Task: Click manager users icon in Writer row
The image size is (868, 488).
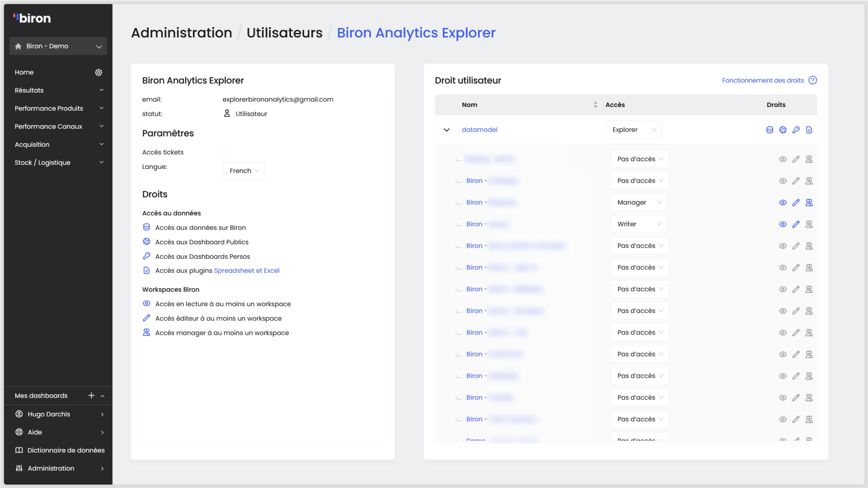Action: pos(809,224)
